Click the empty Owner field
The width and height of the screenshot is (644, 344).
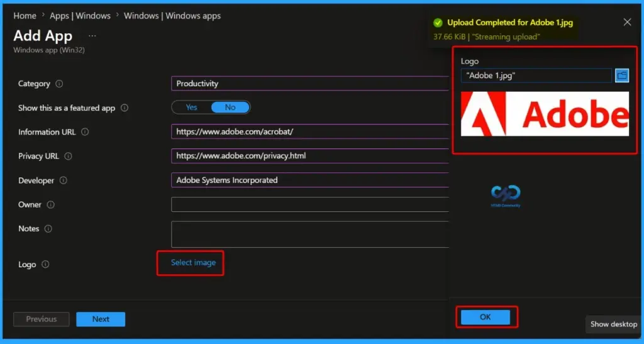point(310,204)
